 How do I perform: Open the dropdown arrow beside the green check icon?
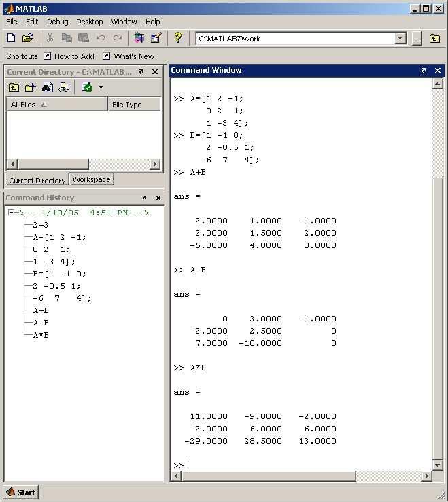(101, 87)
